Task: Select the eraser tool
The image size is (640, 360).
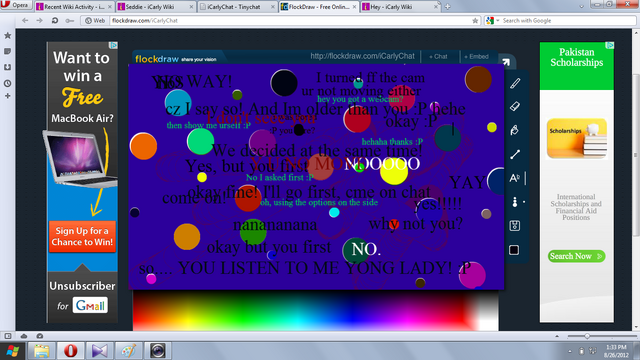Action: click(515, 107)
